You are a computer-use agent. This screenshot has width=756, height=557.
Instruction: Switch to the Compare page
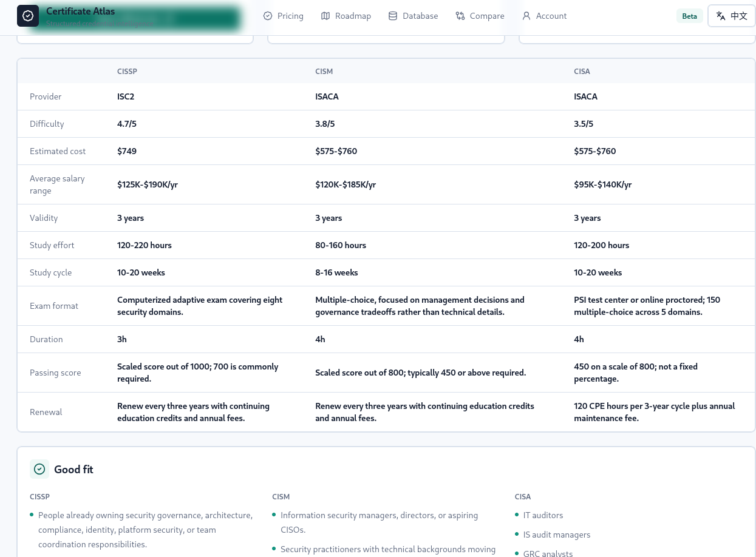point(480,16)
